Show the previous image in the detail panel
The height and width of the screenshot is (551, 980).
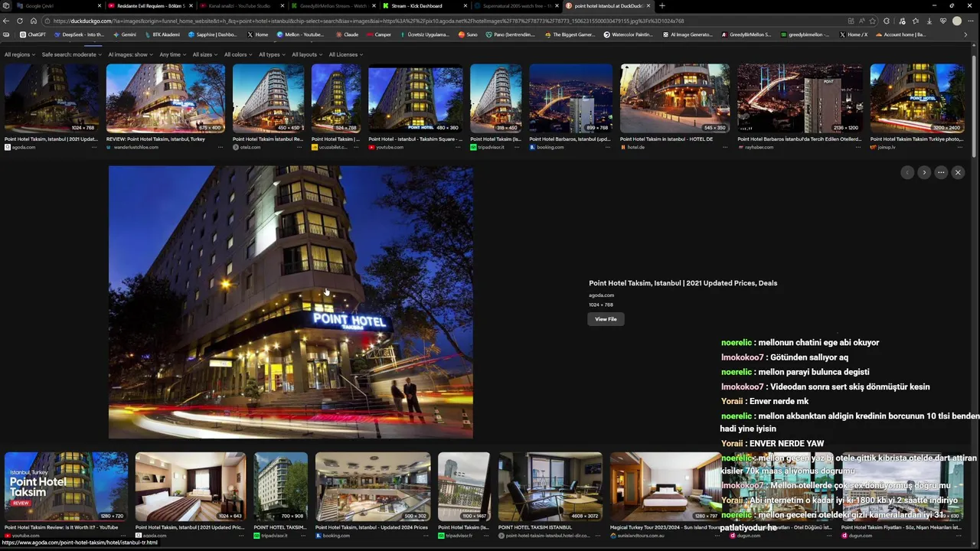(907, 172)
